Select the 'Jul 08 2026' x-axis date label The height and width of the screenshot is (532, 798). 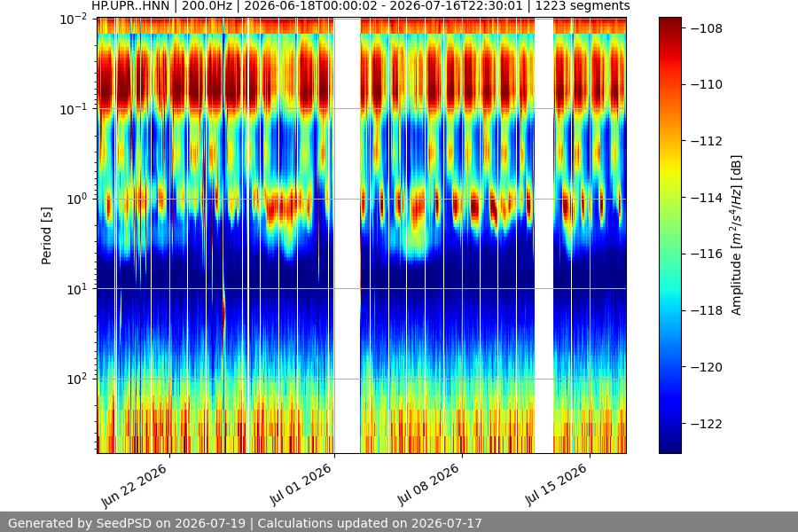(428, 485)
